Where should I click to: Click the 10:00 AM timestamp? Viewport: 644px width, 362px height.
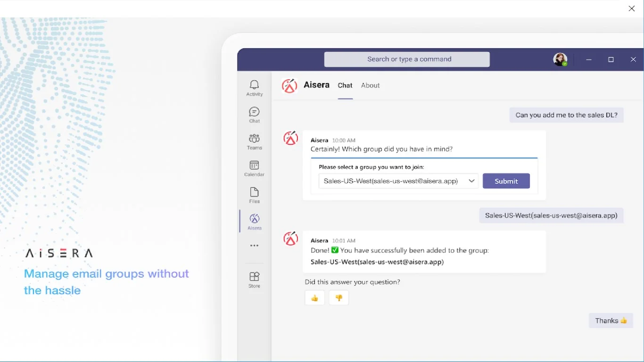[x=344, y=140]
